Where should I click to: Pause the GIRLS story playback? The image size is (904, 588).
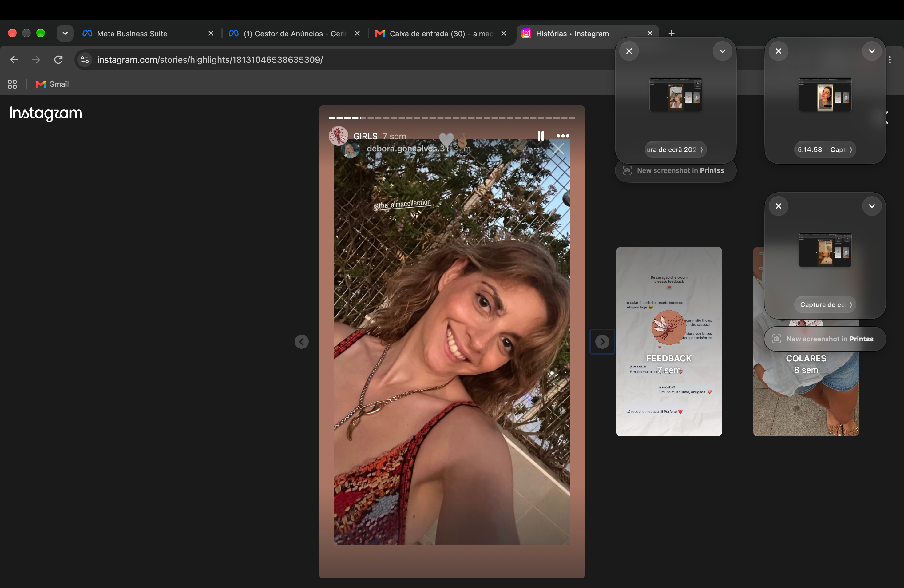(x=541, y=136)
